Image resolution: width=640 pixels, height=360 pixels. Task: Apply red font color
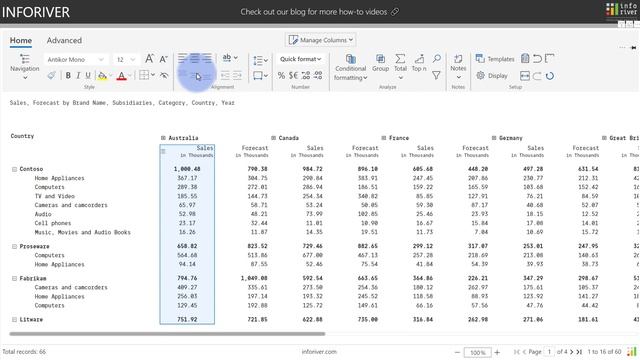121,76
